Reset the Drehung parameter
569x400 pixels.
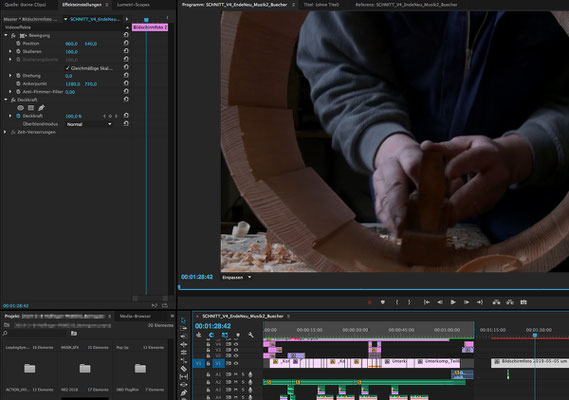click(126, 75)
